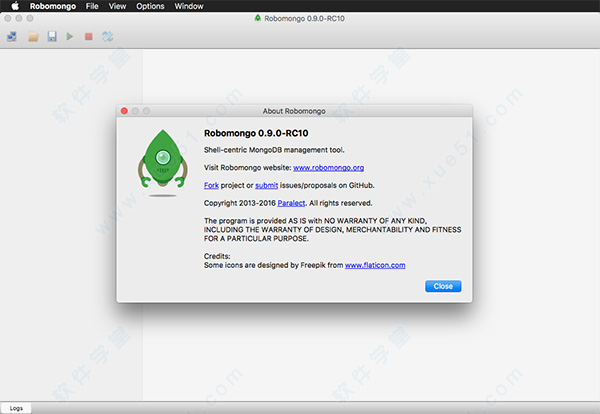
Task: Open the Options menu
Action: coord(150,6)
